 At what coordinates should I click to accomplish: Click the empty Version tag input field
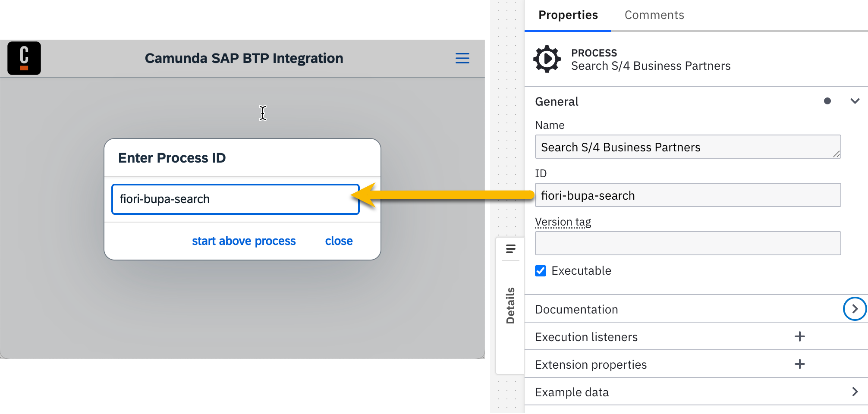pos(688,243)
